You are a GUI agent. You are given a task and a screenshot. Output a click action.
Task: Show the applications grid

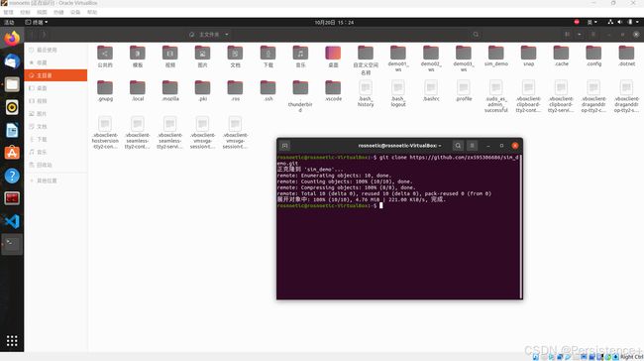(x=12, y=341)
